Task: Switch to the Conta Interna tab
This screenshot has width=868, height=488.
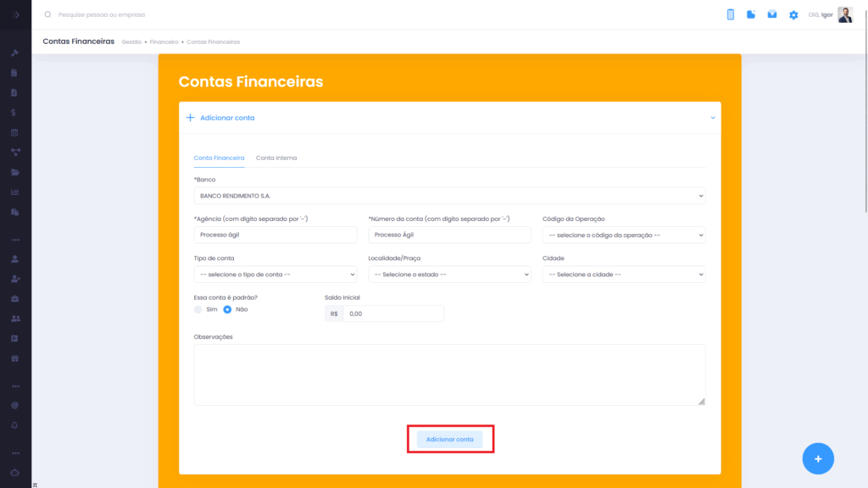Action: coord(276,158)
